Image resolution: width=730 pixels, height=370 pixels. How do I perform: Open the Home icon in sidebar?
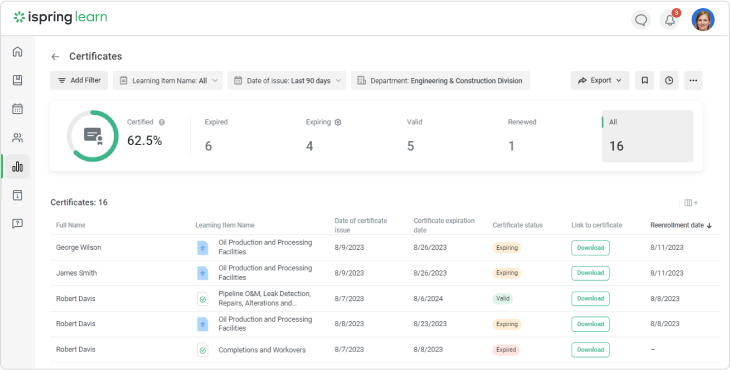coord(18,51)
